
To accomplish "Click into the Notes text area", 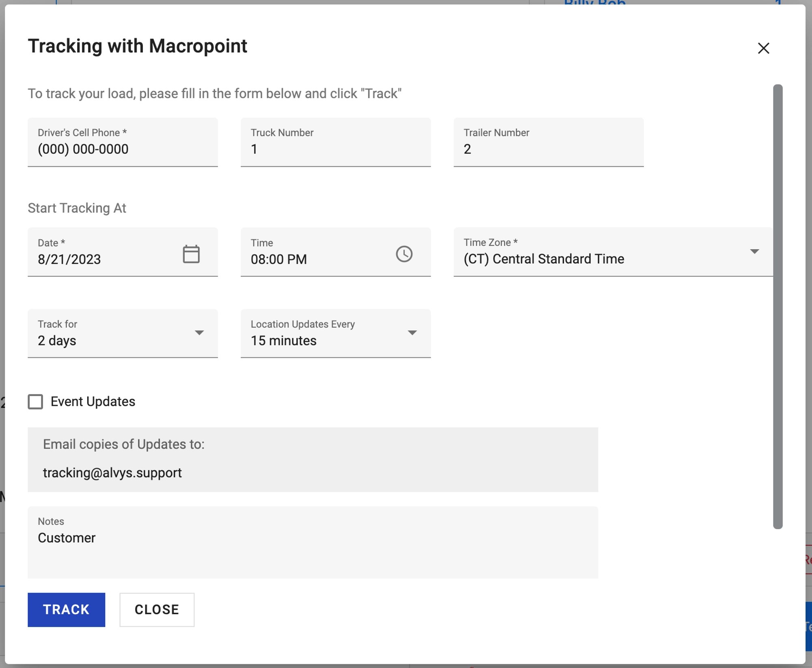I will pos(313,543).
